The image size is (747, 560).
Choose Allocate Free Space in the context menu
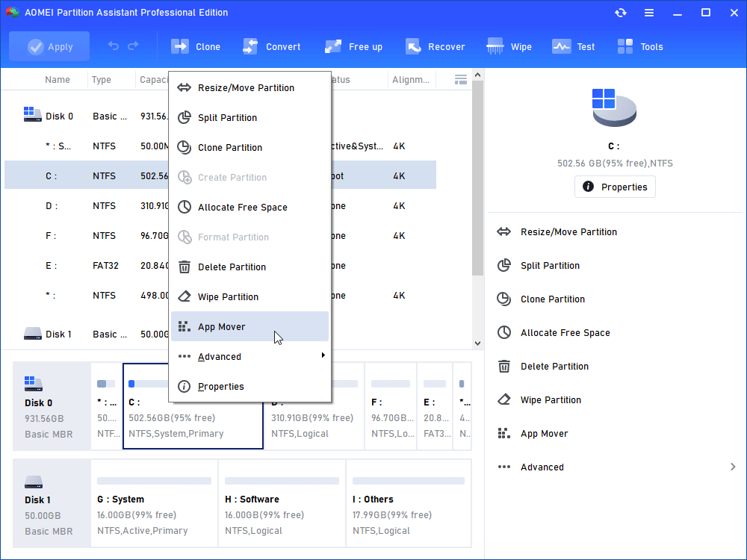click(x=249, y=207)
